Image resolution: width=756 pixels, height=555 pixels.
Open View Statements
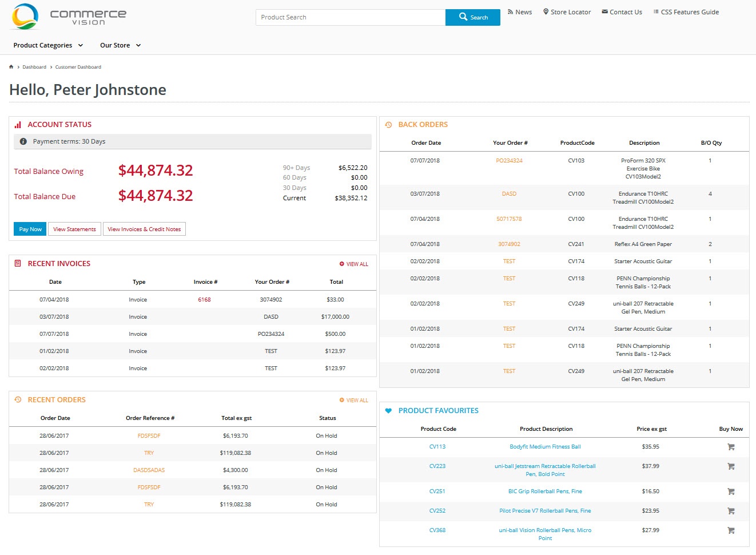pyautogui.click(x=74, y=229)
